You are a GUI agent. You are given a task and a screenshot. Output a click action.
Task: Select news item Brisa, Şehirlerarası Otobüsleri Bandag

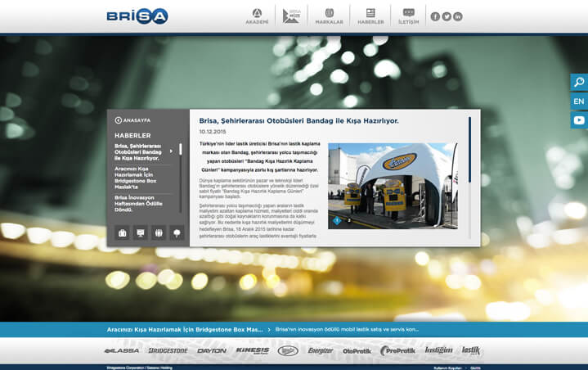click(138, 152)
